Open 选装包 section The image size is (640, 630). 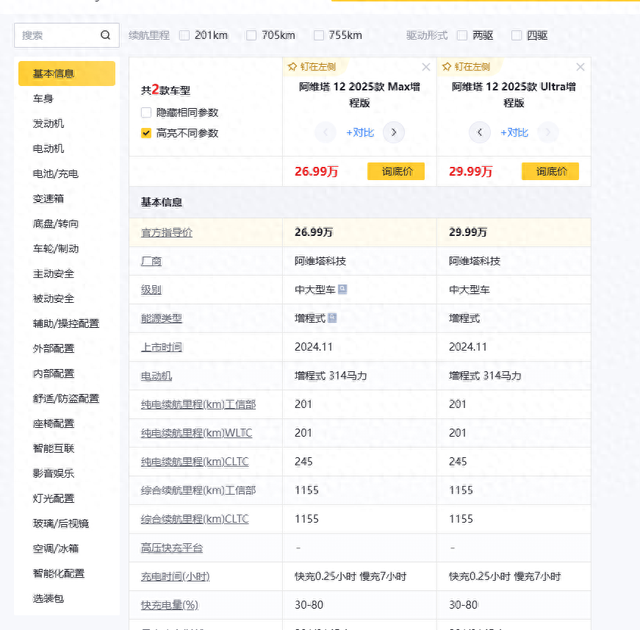[48, 599]
